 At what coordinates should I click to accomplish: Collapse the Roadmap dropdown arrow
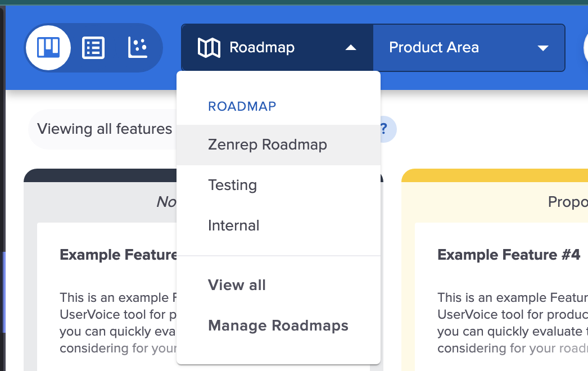pyautogui.click(x=351, y=48)
